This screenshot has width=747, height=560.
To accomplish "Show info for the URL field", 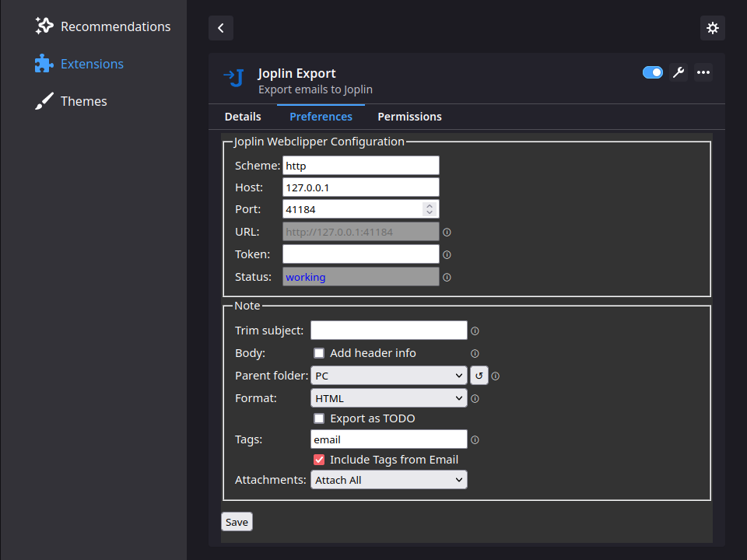I will click(447, 233).
